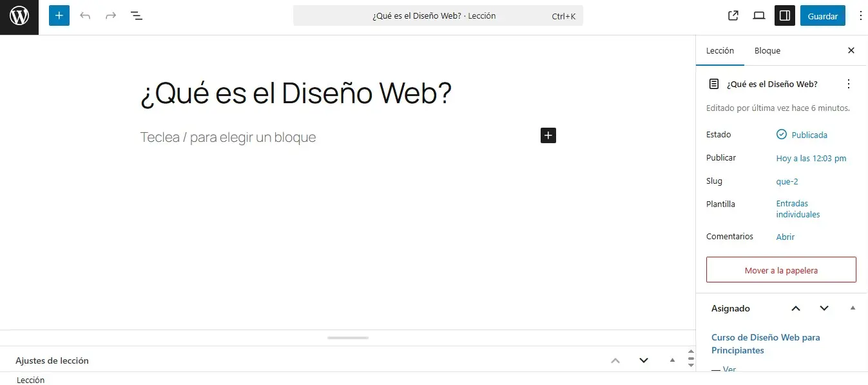Click the meta box area resize handle
This screenshot has height=385, width=868.
pos(348,338)
